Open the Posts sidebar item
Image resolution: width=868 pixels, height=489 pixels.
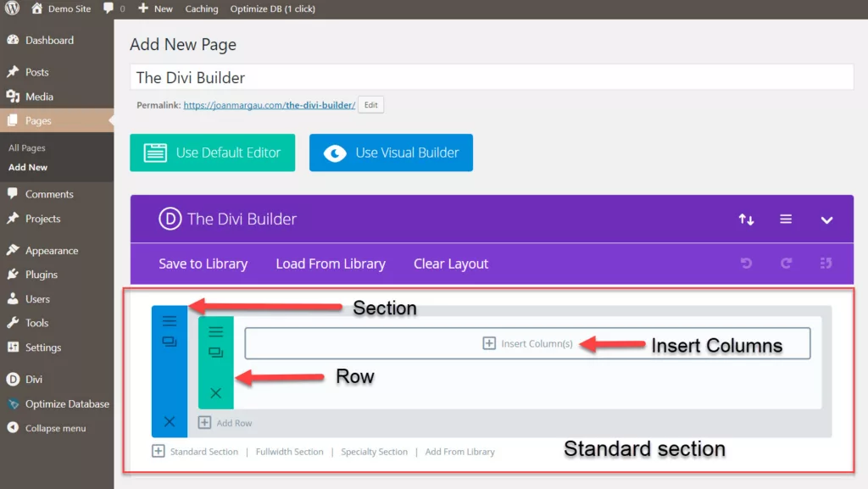pyautogui.click(x=36, y=72)
